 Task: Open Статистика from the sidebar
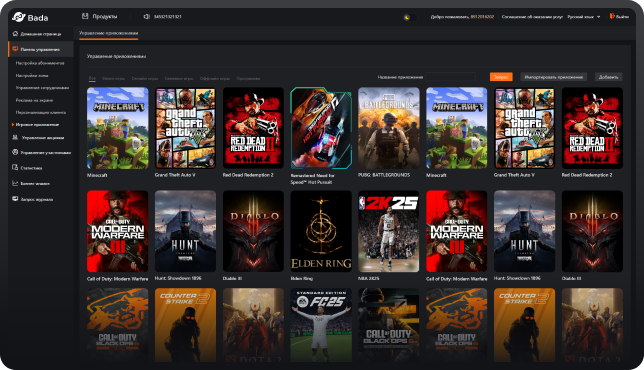point(31,168)
